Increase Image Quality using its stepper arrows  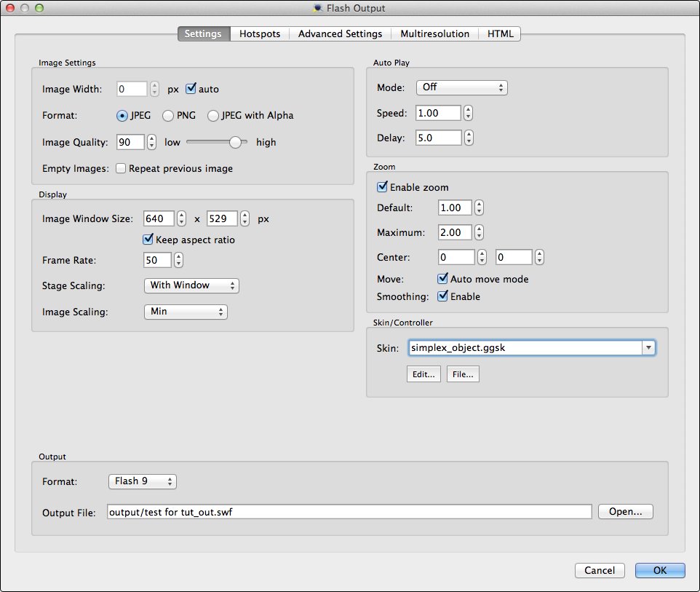[151, 139]
